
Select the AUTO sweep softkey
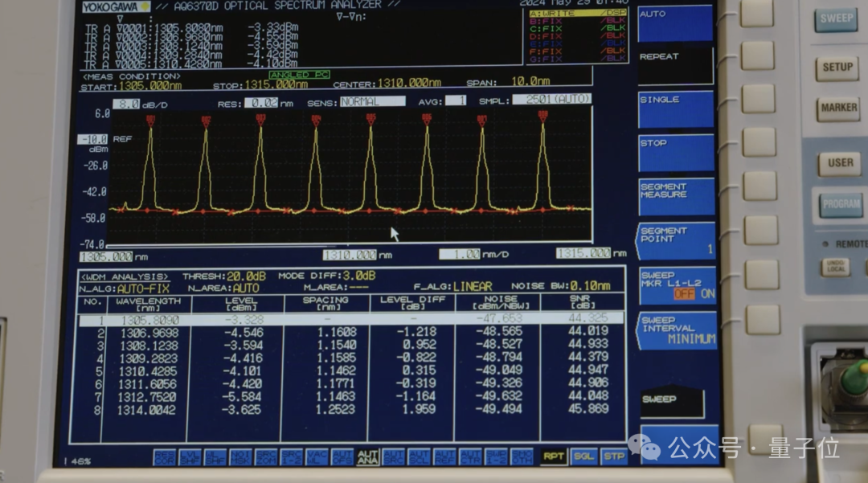tap(675, 23)
